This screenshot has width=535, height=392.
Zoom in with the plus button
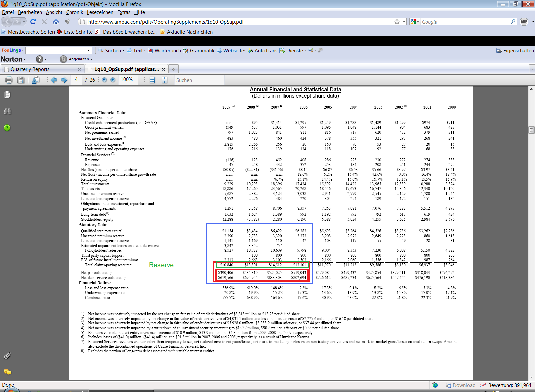point(113,80)
